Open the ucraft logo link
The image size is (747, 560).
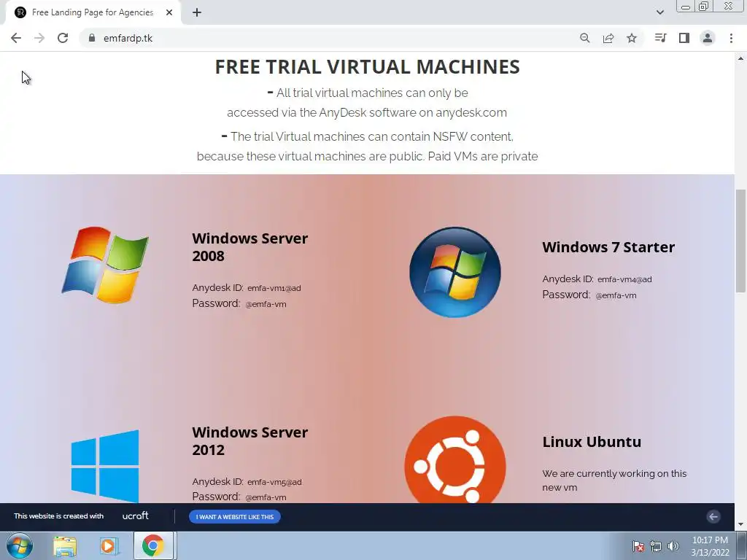click(x=135, y=516)
